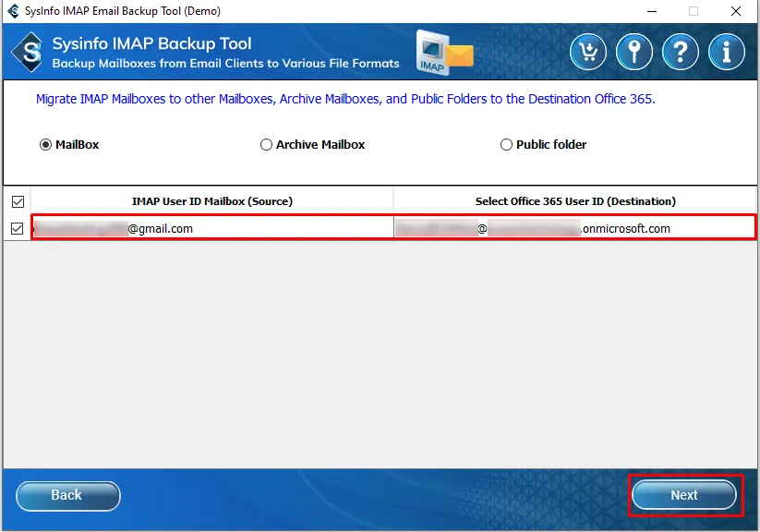
Task: Click the Sysinfo S logo in header
Action: (x=30, y=53)
